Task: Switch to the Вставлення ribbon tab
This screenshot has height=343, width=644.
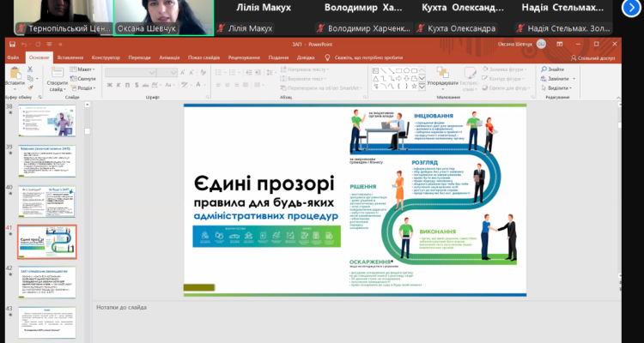Action: (x=70, y=57)
